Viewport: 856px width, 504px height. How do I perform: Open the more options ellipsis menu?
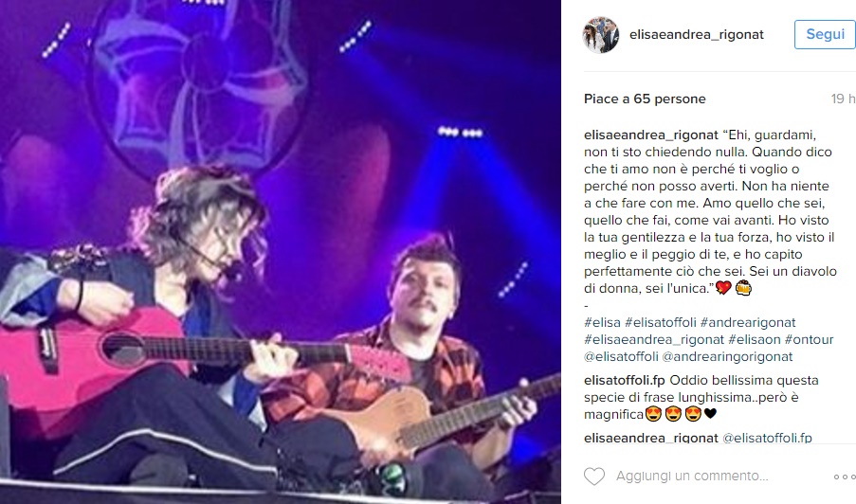(x=845, y=477)
